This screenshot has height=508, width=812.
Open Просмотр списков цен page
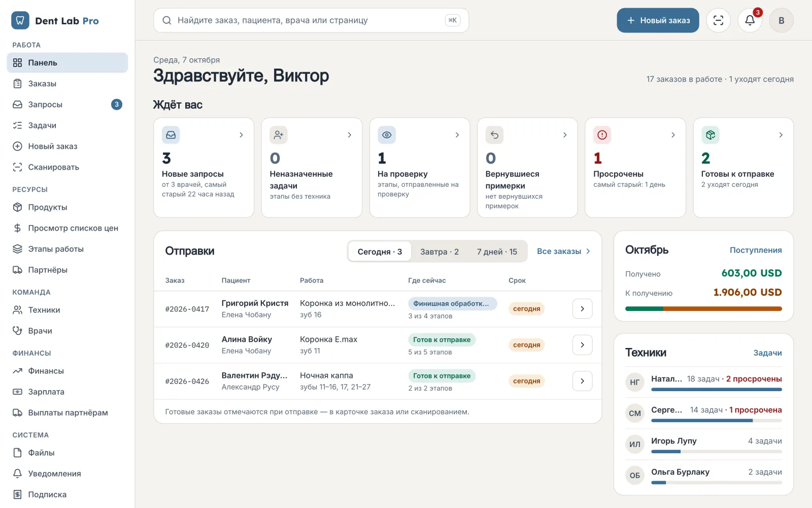[x=67, y=228]
